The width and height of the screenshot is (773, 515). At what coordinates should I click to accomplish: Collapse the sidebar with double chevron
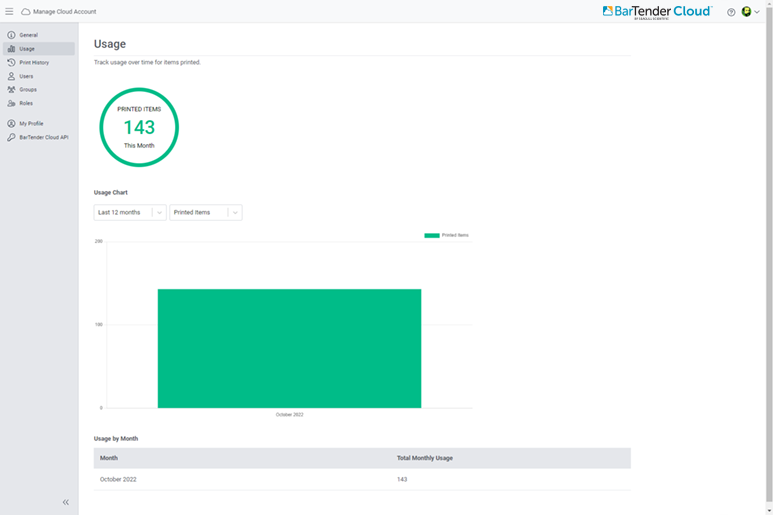click(66, 502)
